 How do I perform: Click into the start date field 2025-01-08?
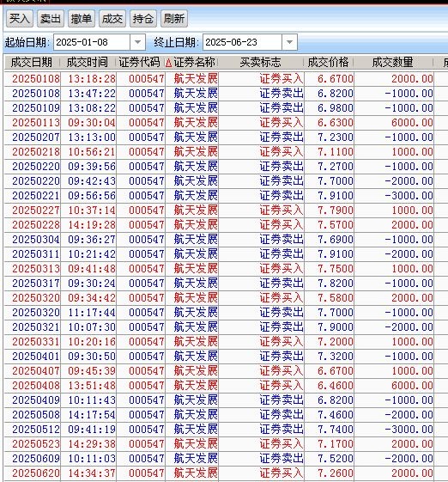click(x=92, y=42)
